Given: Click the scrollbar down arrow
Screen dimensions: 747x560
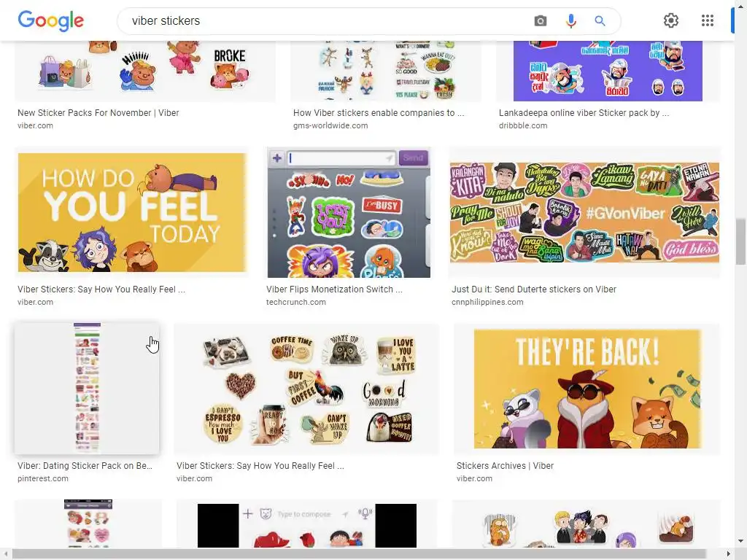Looking at the screenshot, I should (741, 541).
